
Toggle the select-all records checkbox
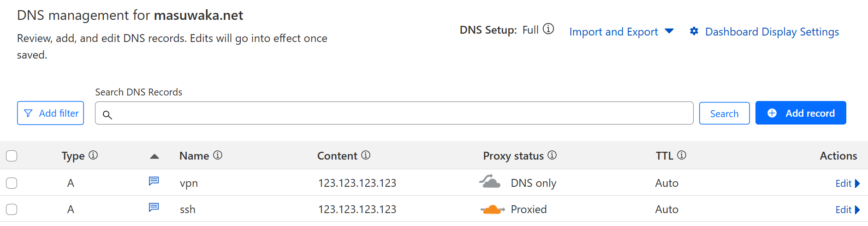12,156
